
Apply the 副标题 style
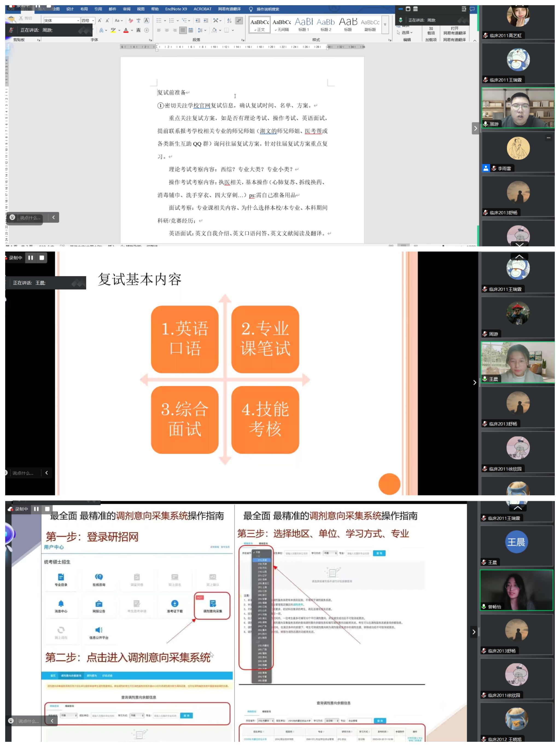(x=370, y=25)
